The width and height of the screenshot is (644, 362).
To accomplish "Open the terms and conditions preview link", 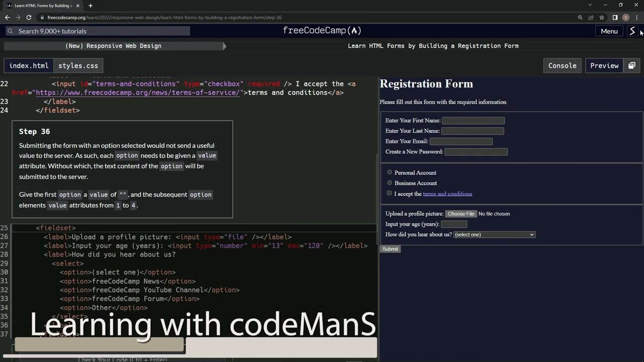I will tap(447, 194).
